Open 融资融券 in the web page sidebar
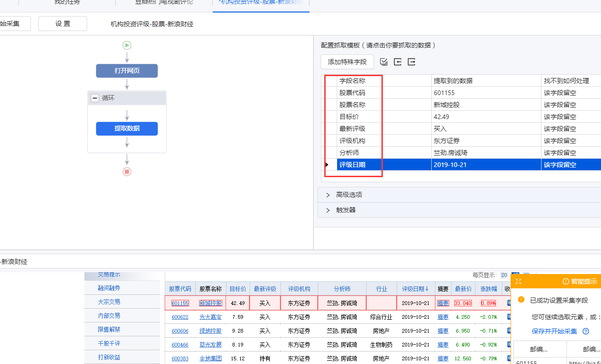The height and width of the screenshot is (364, 601). (x=109, y=288)
